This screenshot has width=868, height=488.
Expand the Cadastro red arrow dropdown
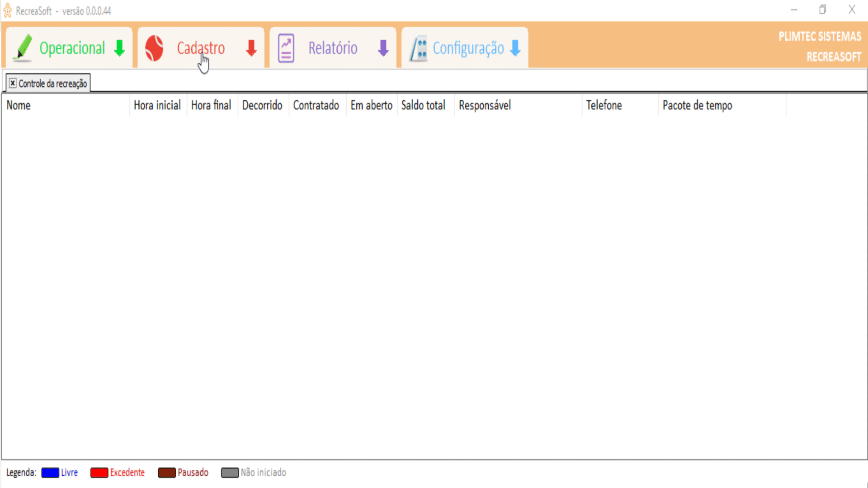point(251,48)
